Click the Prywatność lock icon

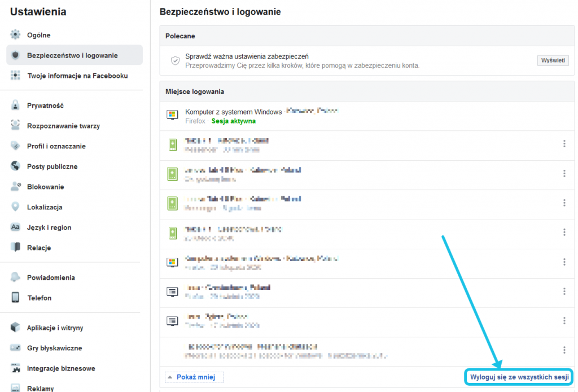[x=16, y=105]
